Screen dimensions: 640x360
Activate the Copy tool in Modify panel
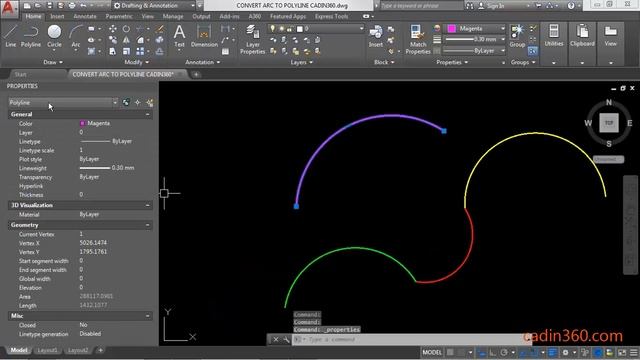113,40
